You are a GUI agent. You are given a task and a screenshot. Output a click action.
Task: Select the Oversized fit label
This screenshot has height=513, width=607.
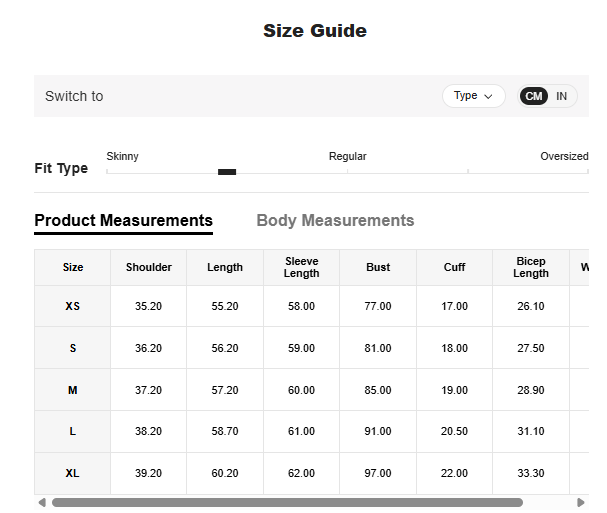[x=564, y=156]
